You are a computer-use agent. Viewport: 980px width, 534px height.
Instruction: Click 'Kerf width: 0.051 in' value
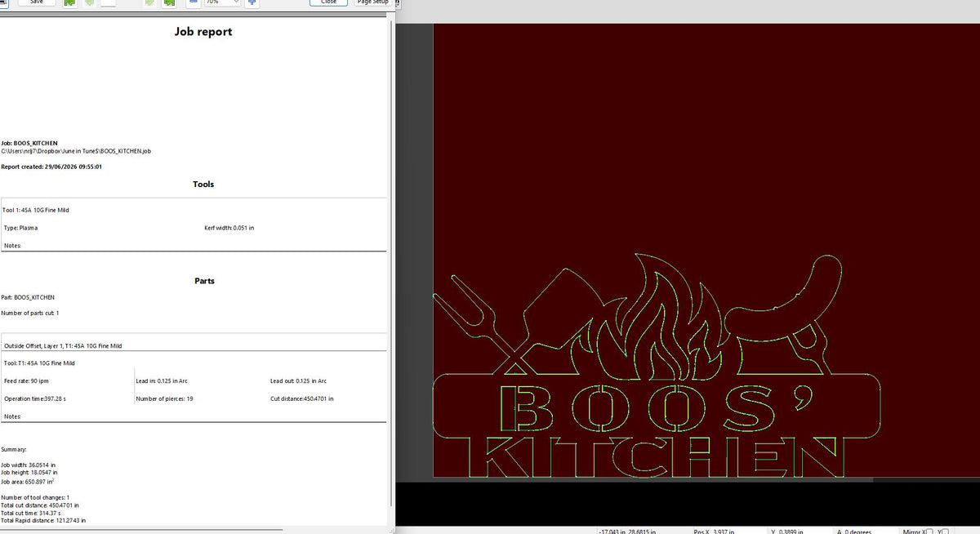(x=229, y=228)
